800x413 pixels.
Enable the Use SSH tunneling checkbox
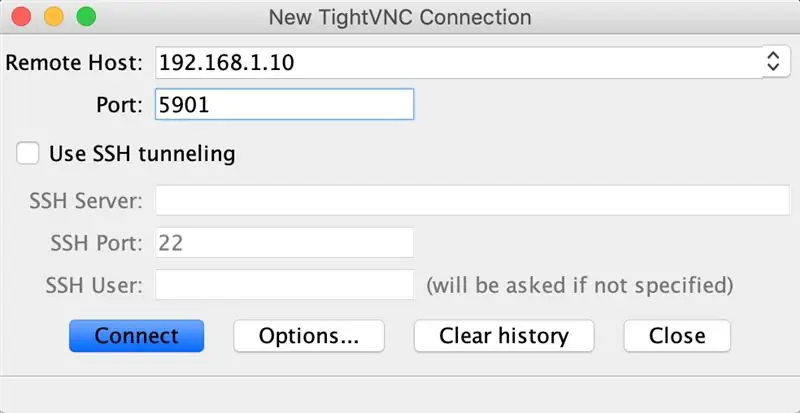pos(28,154)
